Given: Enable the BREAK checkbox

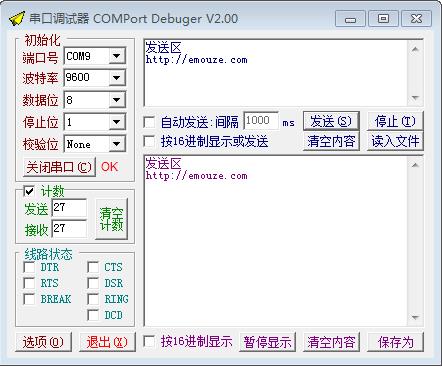Looking at the screenshot, I should coord(29,299).
